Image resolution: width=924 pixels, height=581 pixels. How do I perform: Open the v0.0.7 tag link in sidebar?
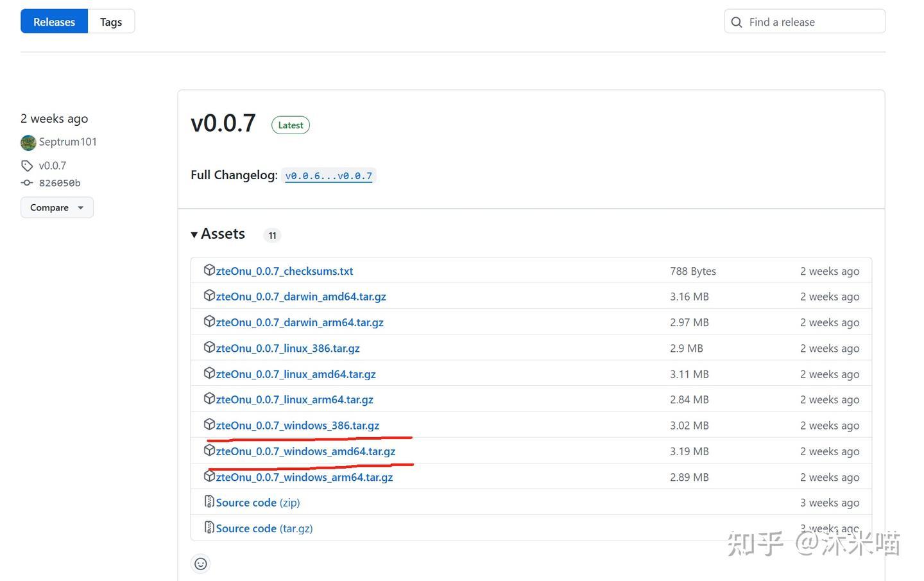(x=53, y=166)
